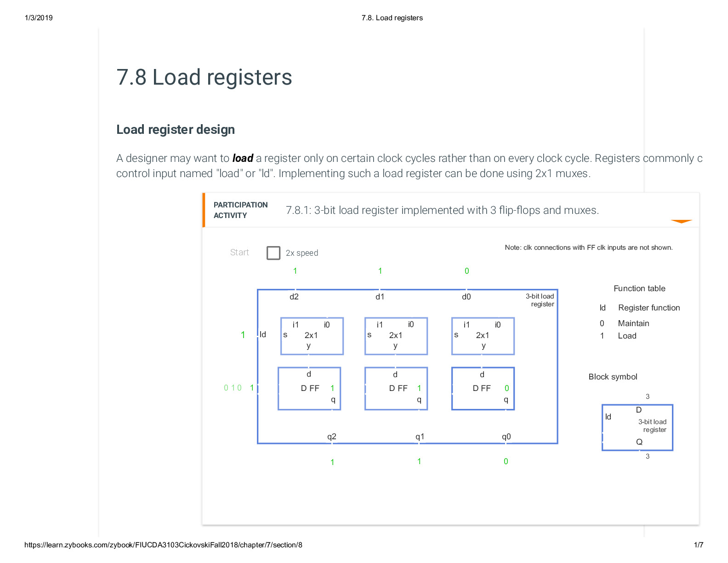The height and width of the screenshot is (563, 728).
Task: Click the bold 'load' term in paragraph
Action: pos(243,158)
